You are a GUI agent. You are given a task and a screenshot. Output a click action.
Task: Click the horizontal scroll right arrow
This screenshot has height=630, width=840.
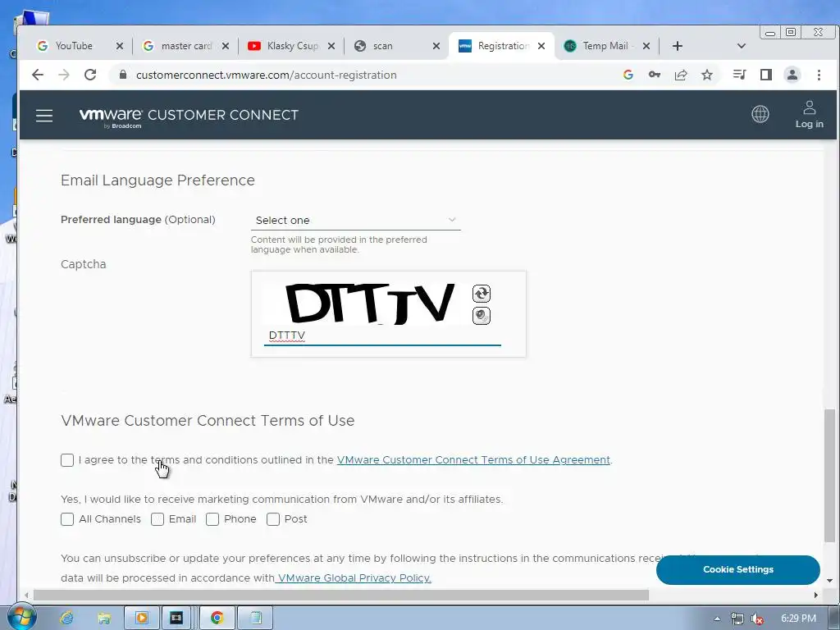pyautogui.click(x=815, y=595)
